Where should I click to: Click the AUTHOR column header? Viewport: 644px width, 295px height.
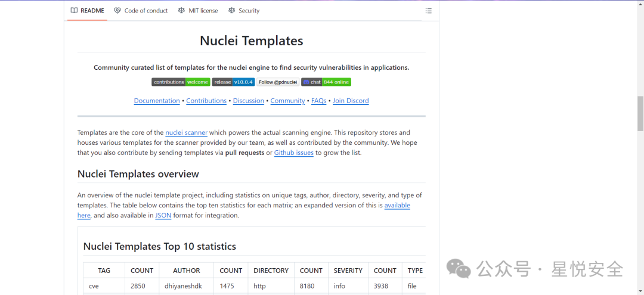(187, 271)
